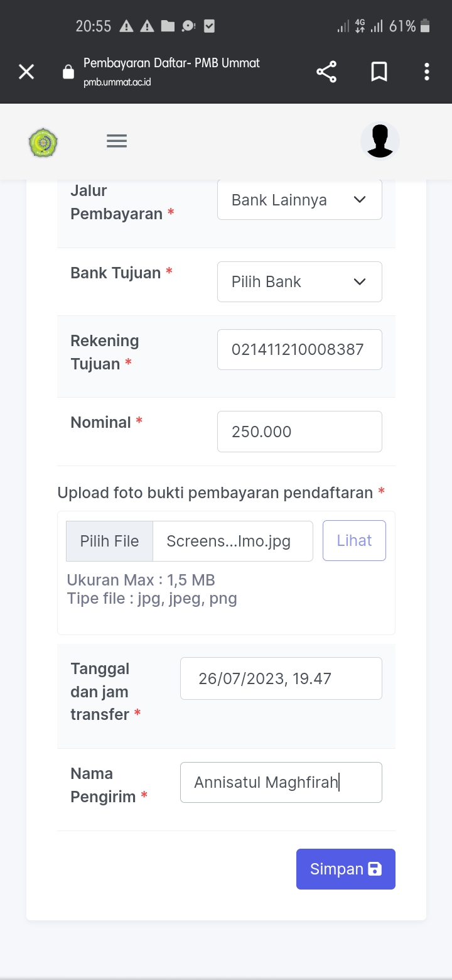Expand the Jalur Pembayaran dropdown
This screenshot has width=452, height=980.
(299, 200)
